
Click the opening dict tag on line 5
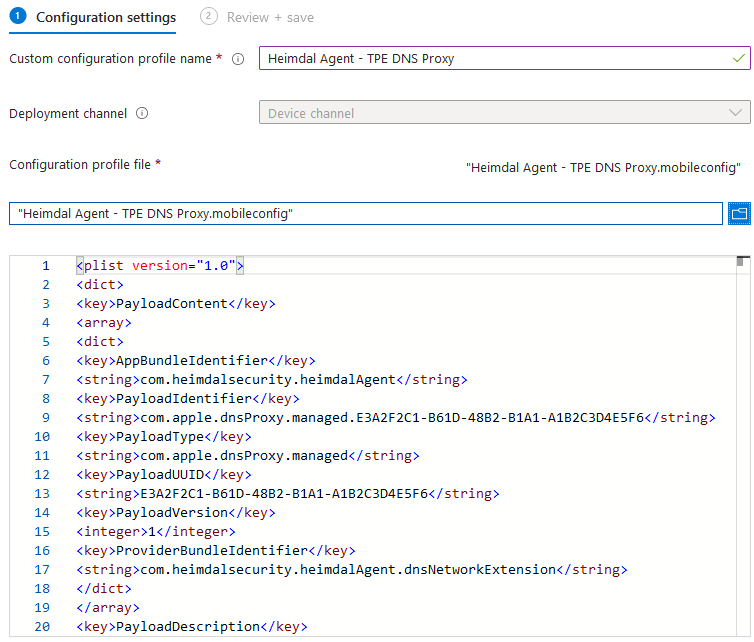(x=100, y=341)
